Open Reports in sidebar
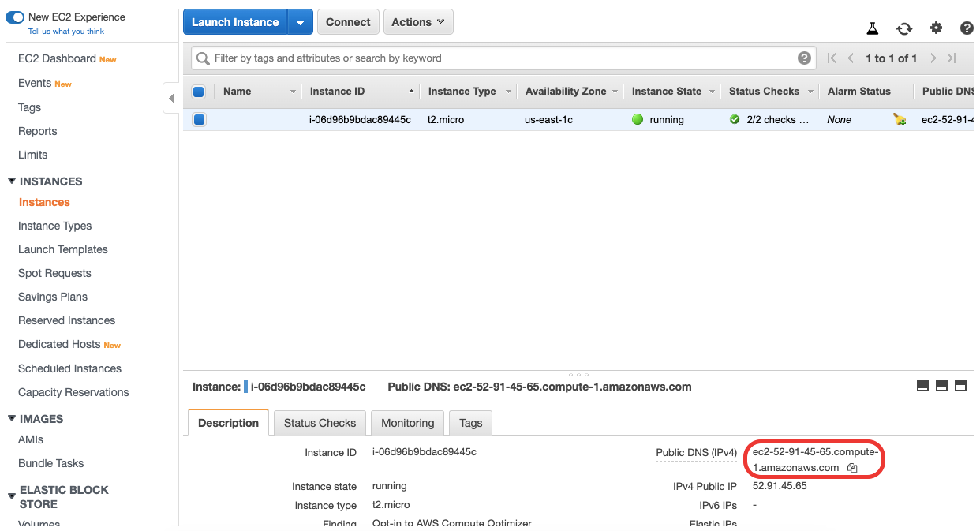The width and height of the screenshot is (980, 531). [x=38, y=131]
